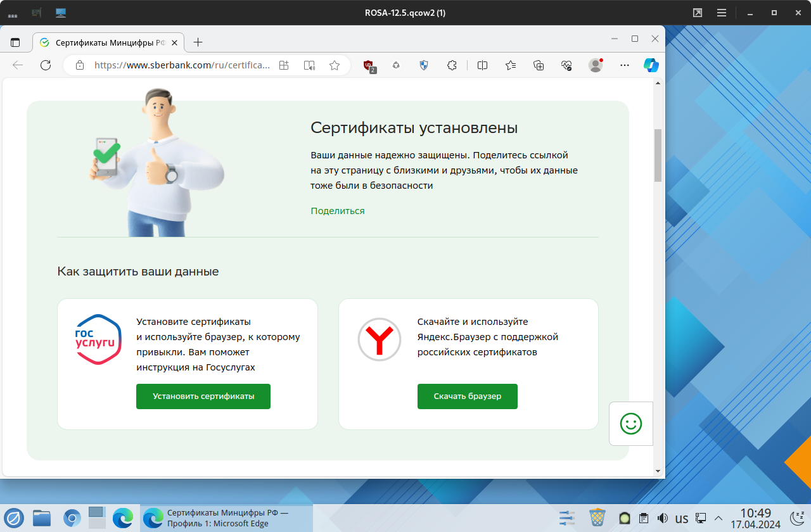Open the clipboard tray icon
The image size is (811, 532).
[644, 518]
